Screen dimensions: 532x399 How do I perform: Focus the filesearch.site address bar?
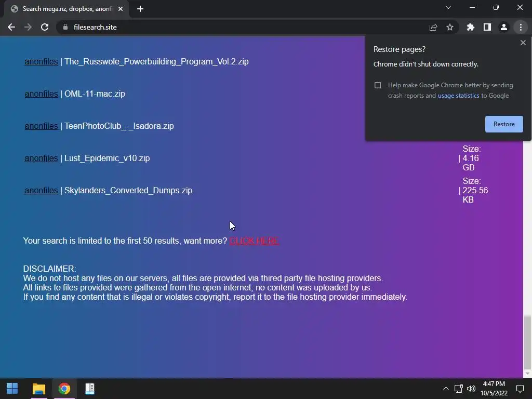(244, 27)
